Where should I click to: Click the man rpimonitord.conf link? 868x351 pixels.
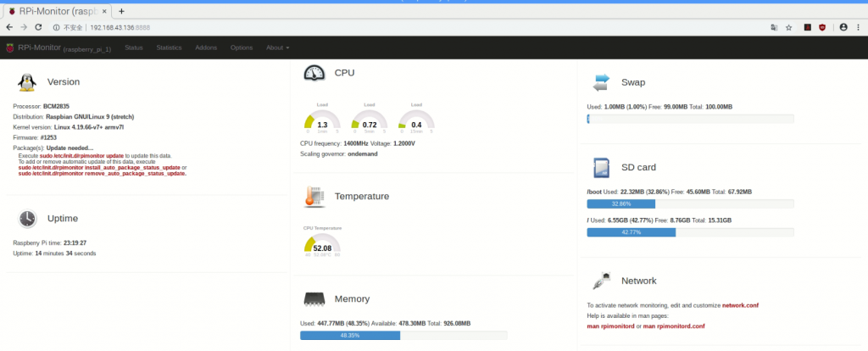[674, 326]
